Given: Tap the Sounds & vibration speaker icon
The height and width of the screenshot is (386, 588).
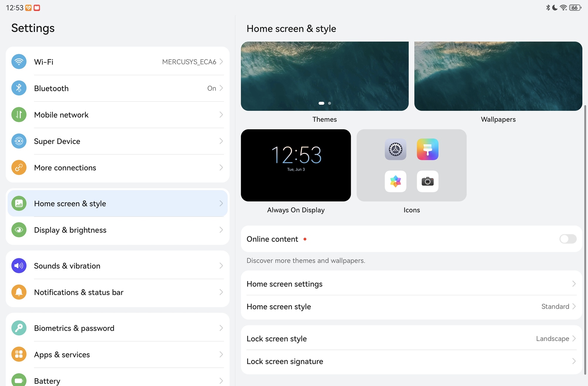Looking at the screenshot, I should [19, 266].
